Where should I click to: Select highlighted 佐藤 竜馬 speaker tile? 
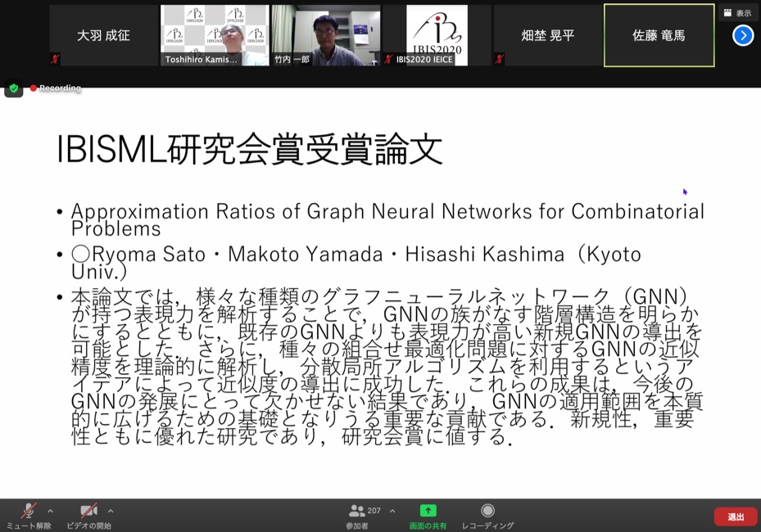click(x=659, y=35)
